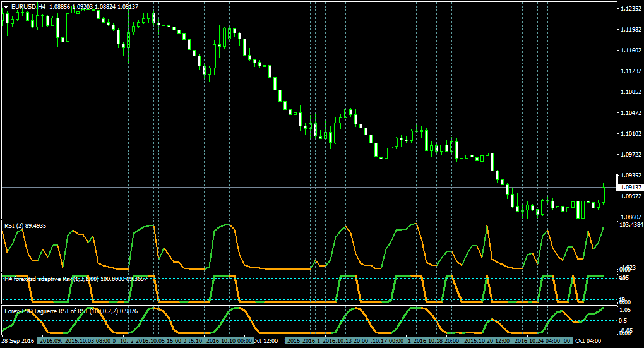This screenshot has width=644, height=348.
Task: Select the 2016.10.18 20:00 time marker
Action: click(x=436, y=341)
